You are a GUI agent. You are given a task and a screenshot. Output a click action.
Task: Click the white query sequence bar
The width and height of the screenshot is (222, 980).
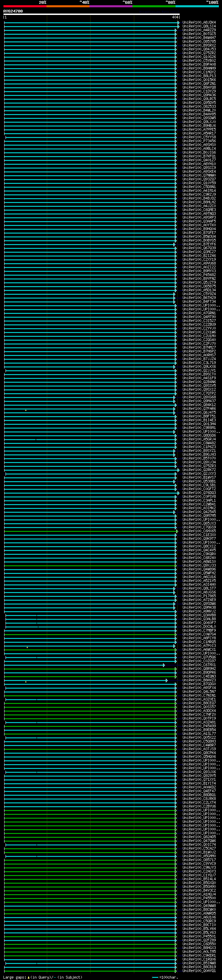[x=92, y=14]
